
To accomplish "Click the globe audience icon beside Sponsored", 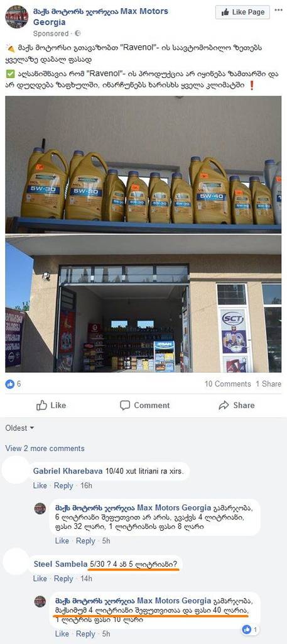I will pos(78,33).
